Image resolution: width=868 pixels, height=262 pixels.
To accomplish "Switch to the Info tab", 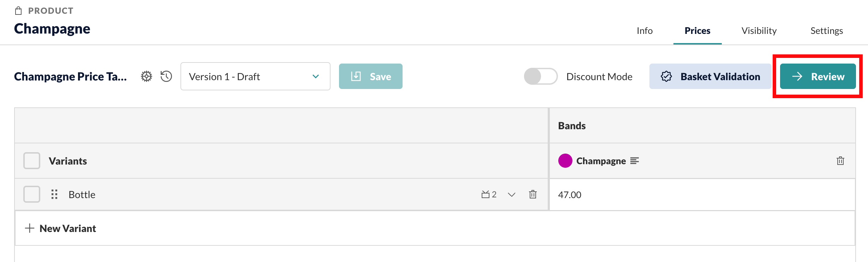I will point(644,31).
